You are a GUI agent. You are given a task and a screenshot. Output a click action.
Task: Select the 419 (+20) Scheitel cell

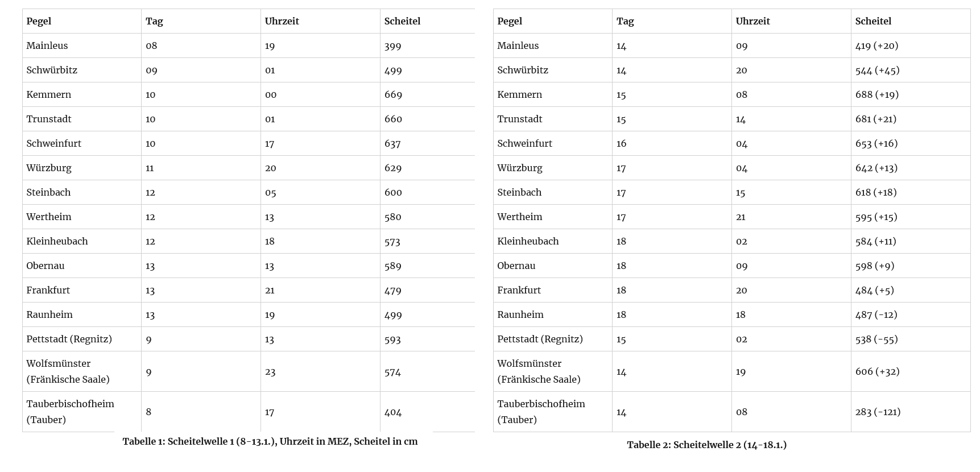[x=876, y=45]
